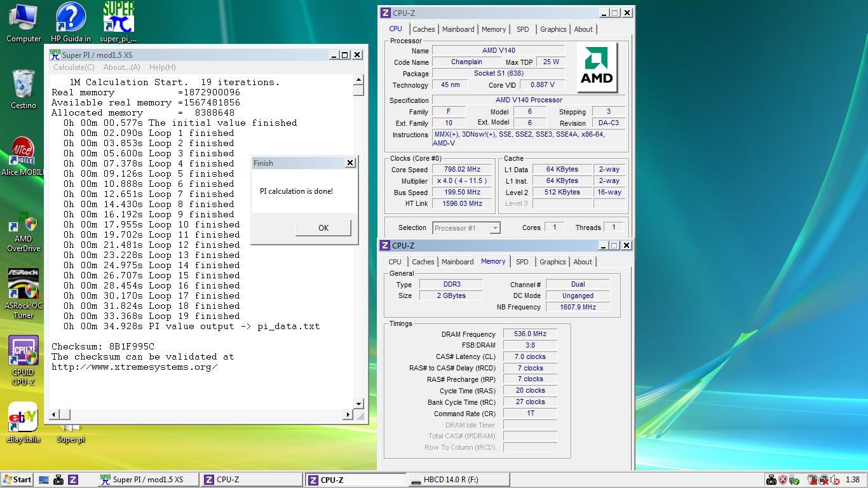The width and height of the screenshot is (868, 488).
Task: Close the Finish dialog
Action: (349, 163)
